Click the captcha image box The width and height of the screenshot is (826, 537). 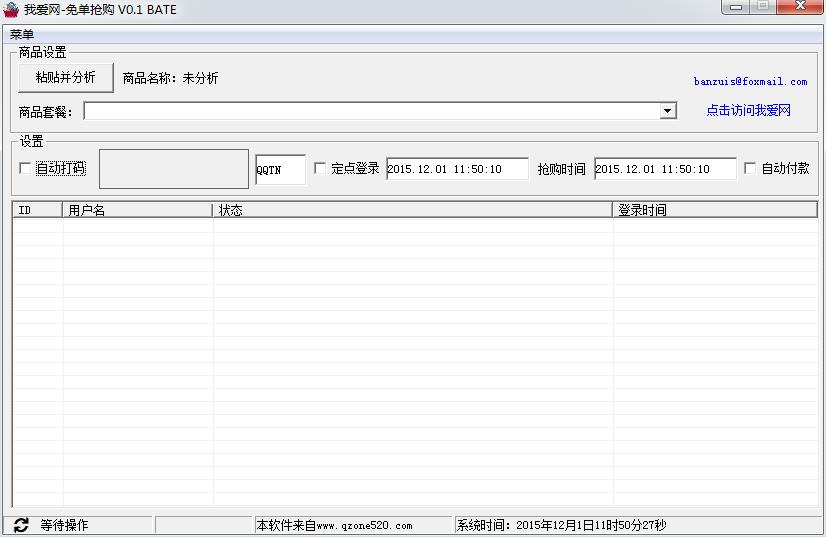click(173, 169)
